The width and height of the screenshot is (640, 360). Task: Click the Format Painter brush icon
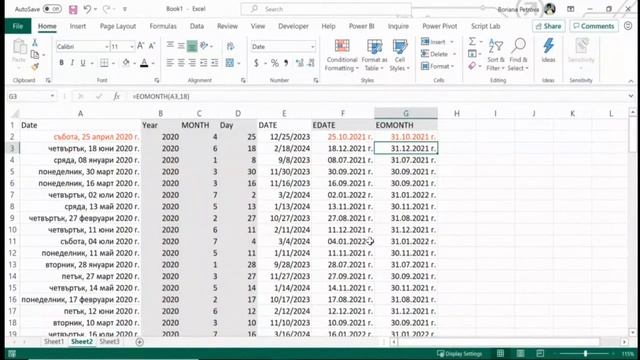[35, 67]
